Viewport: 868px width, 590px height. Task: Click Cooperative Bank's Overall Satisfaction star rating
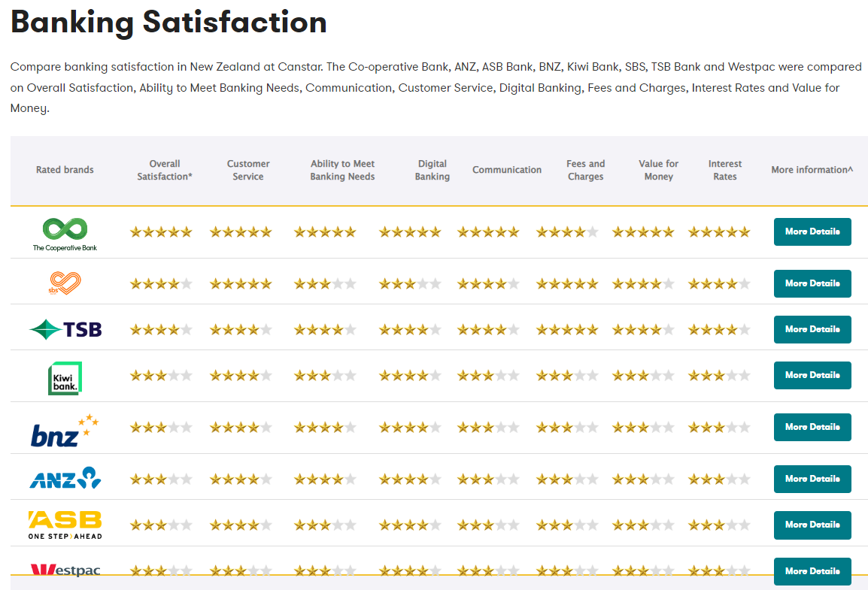pos(161,232)
